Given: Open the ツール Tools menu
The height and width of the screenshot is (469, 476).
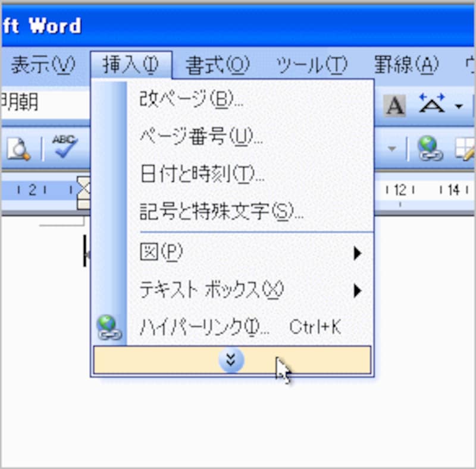Looking at the screenshot, I should [x=309, y=64].
